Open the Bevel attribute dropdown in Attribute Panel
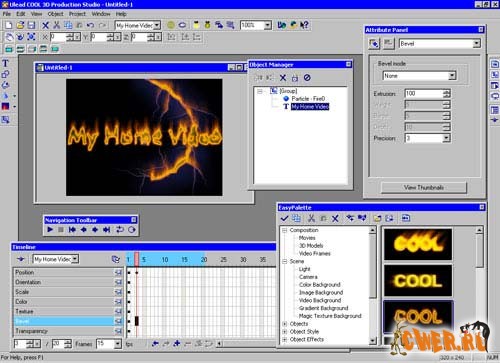 [477, 44]
